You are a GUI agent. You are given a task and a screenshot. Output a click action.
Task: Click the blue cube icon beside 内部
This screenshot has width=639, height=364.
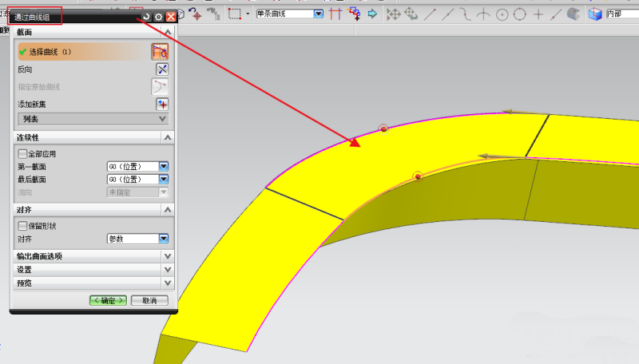coord(594,14)
